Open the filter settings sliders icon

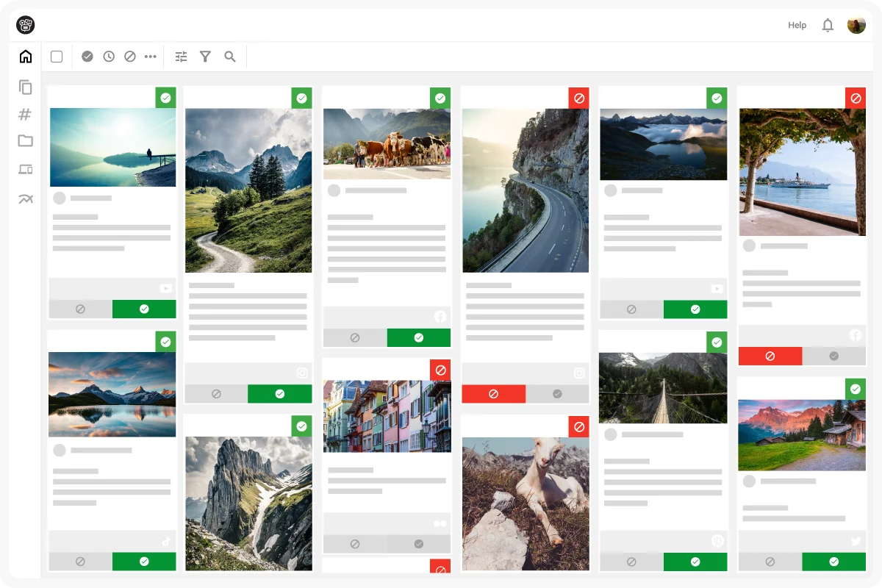point(181,57)
